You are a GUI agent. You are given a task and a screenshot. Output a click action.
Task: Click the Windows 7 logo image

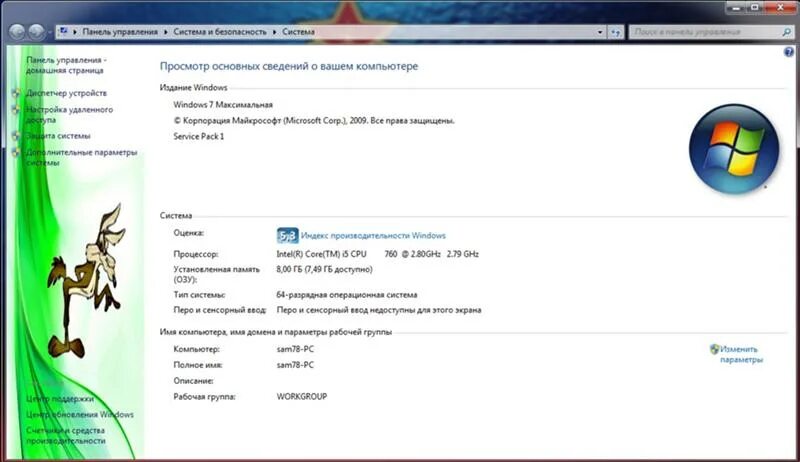734,149
